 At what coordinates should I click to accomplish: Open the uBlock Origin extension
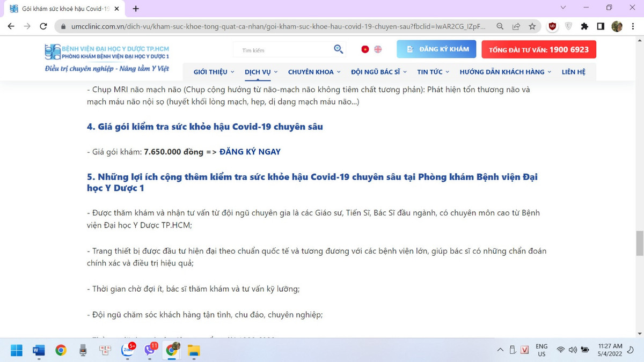[x=552, y=26]
